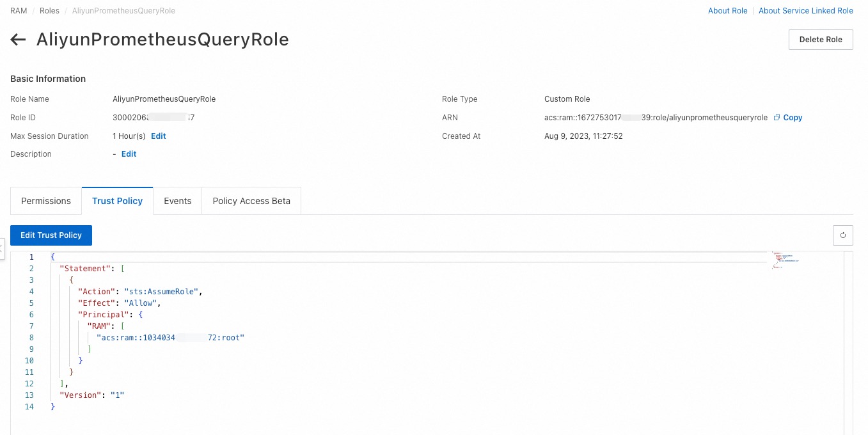Edit the role Description
The height and width of the screenshot is (435, 868).
129,154
